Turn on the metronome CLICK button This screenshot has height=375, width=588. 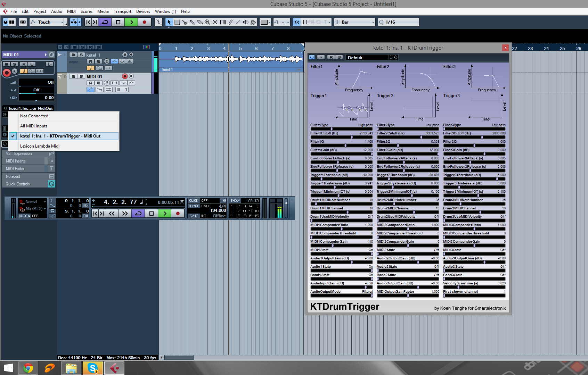(194, 201)
